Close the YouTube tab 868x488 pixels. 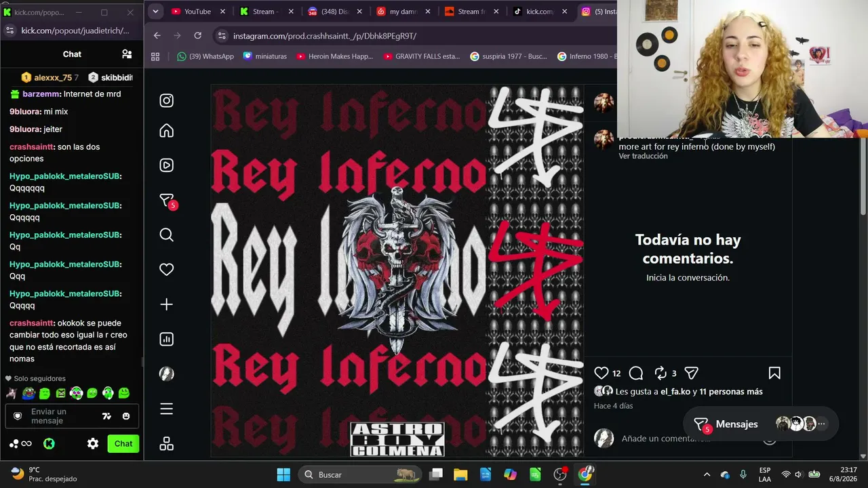pyautogui.click(x=223, y=12)
